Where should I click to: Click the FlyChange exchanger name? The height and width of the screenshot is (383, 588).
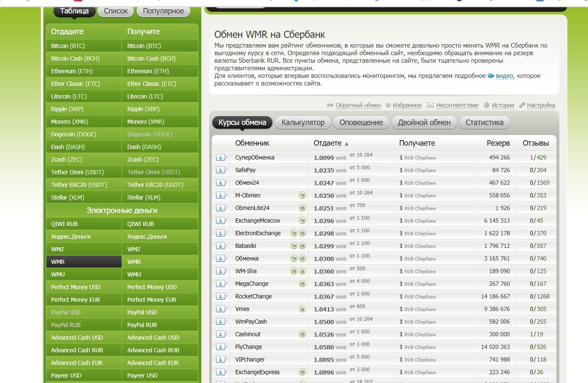[x=249, y=347]
